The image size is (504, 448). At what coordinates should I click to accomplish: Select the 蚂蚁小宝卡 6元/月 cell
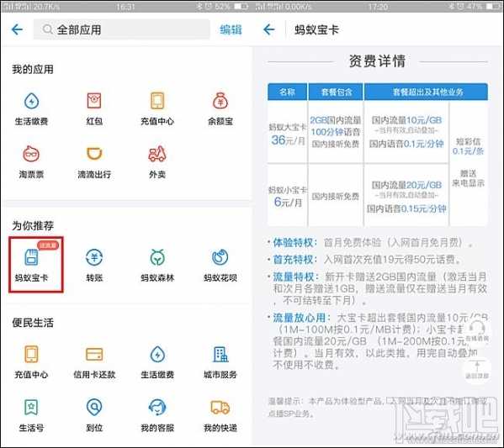pos(288,196)
